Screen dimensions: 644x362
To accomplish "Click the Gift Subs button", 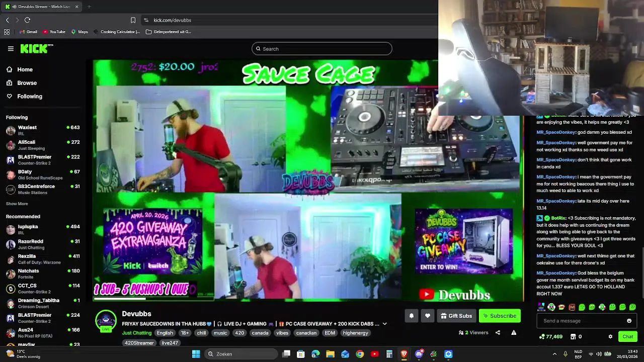I will (456, 316).
